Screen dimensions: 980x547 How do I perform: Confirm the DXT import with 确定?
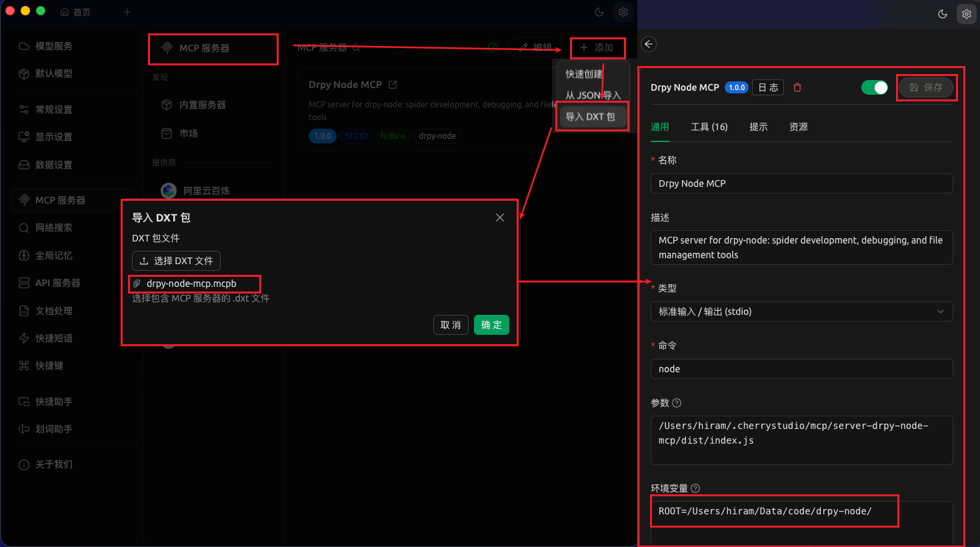tap(491, 325)
